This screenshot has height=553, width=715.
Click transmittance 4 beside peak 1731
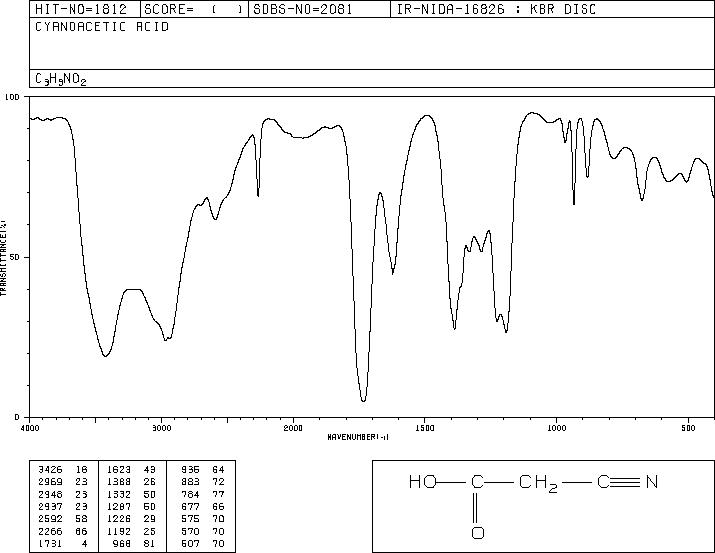click(x=84, y=544)
